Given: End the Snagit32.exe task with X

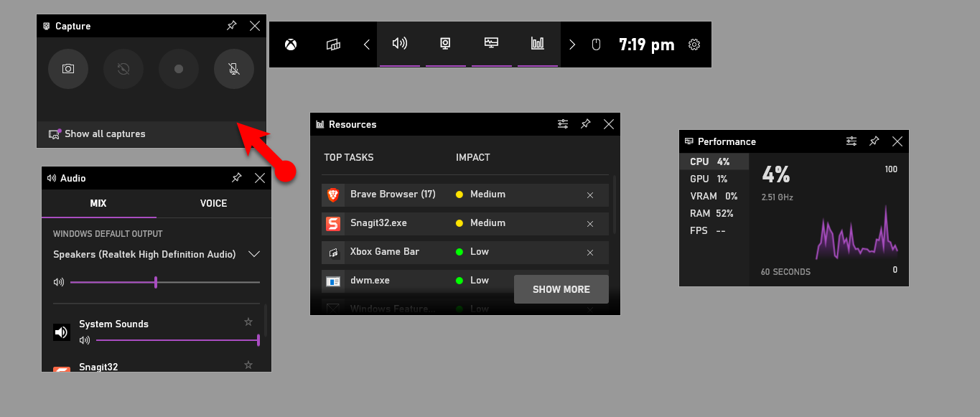Looking at the screenshot, I should (590, 223).
